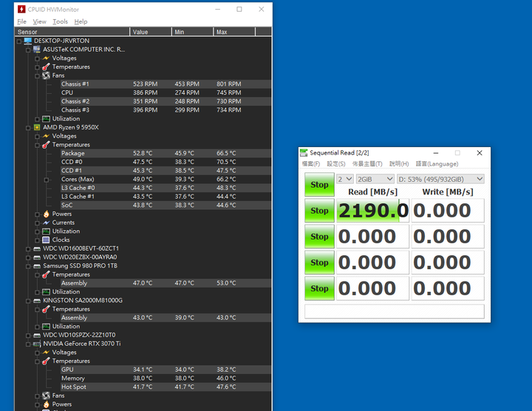The image size is (532, 411).
Task: Click the WDC WD1600BEVT drive icon
Action: coord(37,249)
